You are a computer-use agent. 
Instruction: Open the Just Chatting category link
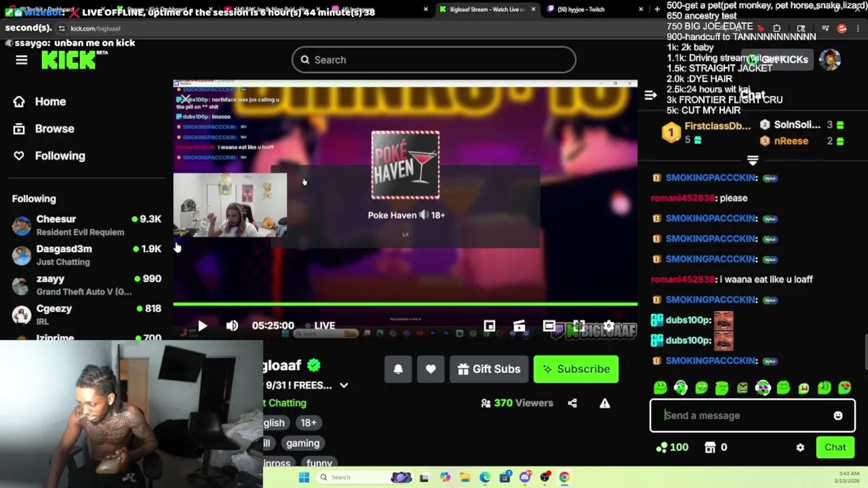[285, 403]
